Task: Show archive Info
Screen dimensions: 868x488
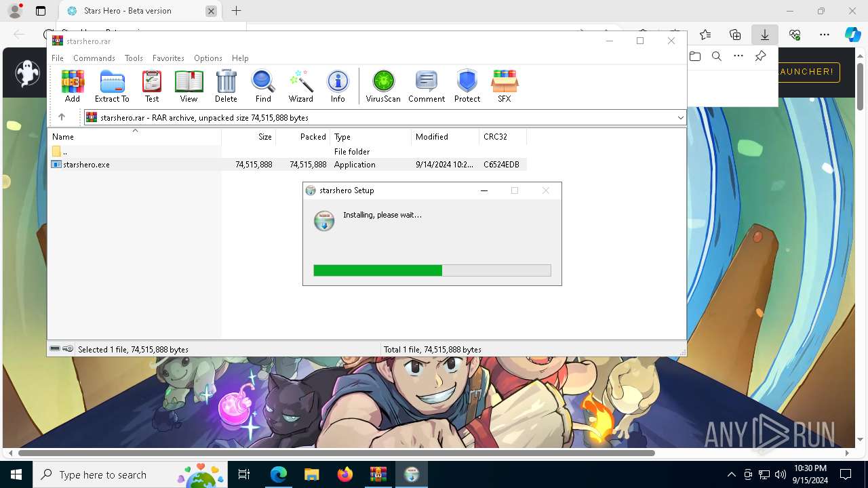Action: [338, 86]
